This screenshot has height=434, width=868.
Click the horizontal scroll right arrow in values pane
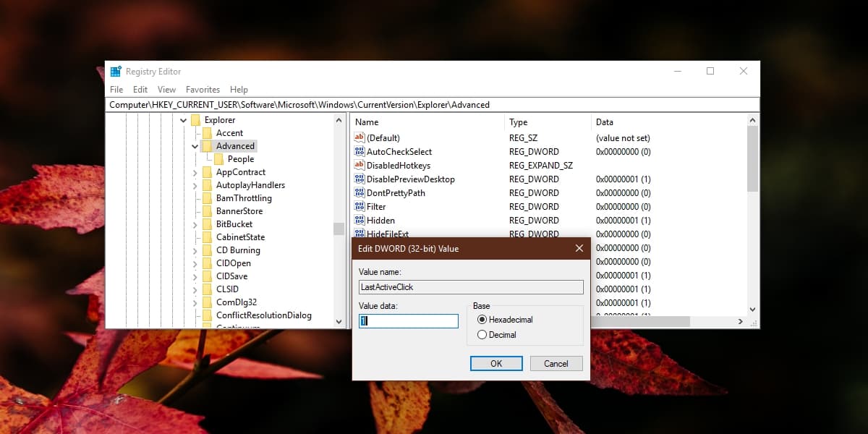pyautogui.click(x=740, y=321)
